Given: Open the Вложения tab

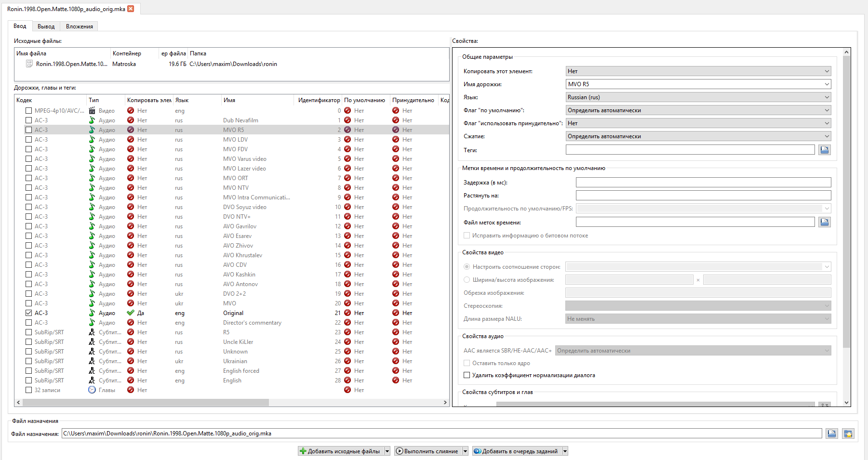Looking at the screenshot, I should 80,26.
